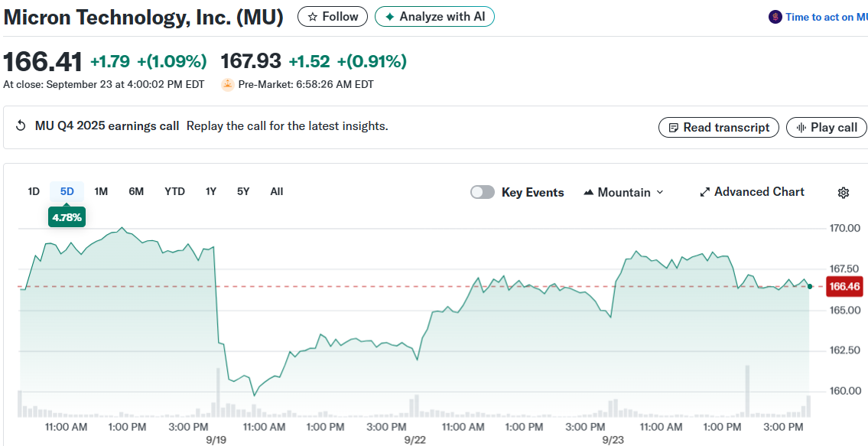Click the Time to act on MU link
The width and height of the screenshot is (868, 446).
(x=827, y=17)
